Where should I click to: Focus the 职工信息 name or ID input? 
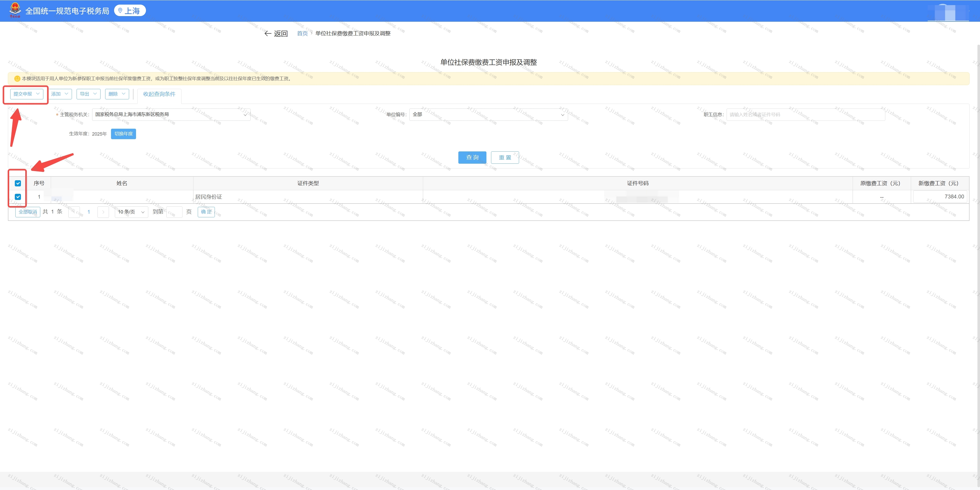[x=805, y=115]
